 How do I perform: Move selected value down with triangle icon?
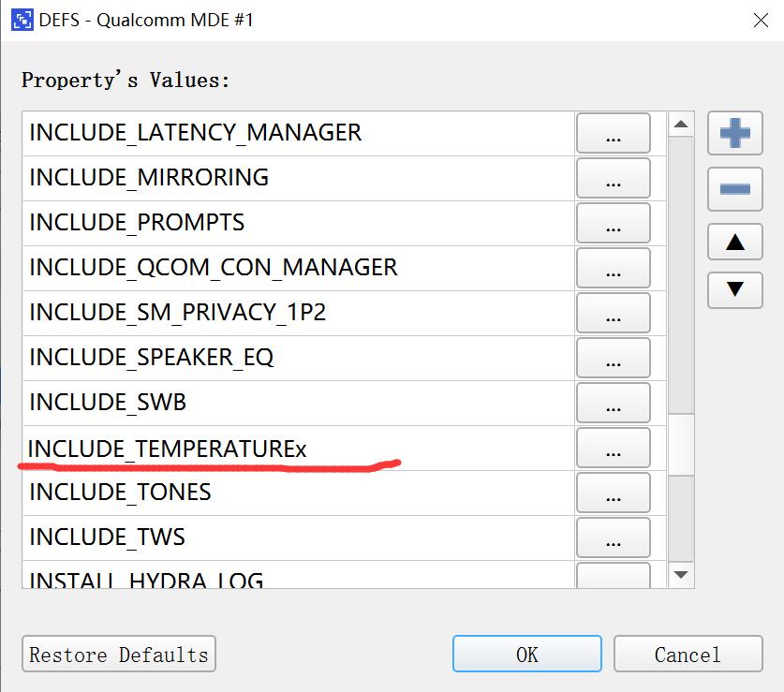pyautogui.click(x=734, y=290)
